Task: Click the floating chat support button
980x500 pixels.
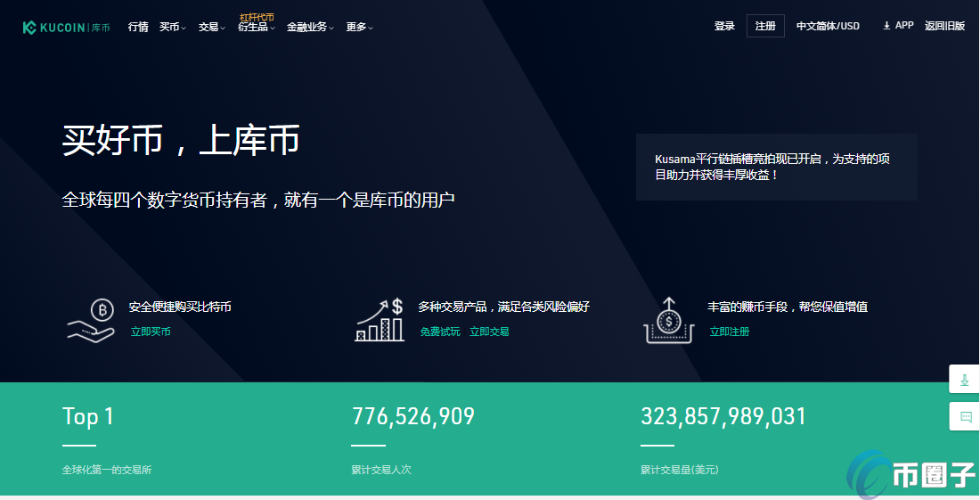Action: click(x=964, y=416)
